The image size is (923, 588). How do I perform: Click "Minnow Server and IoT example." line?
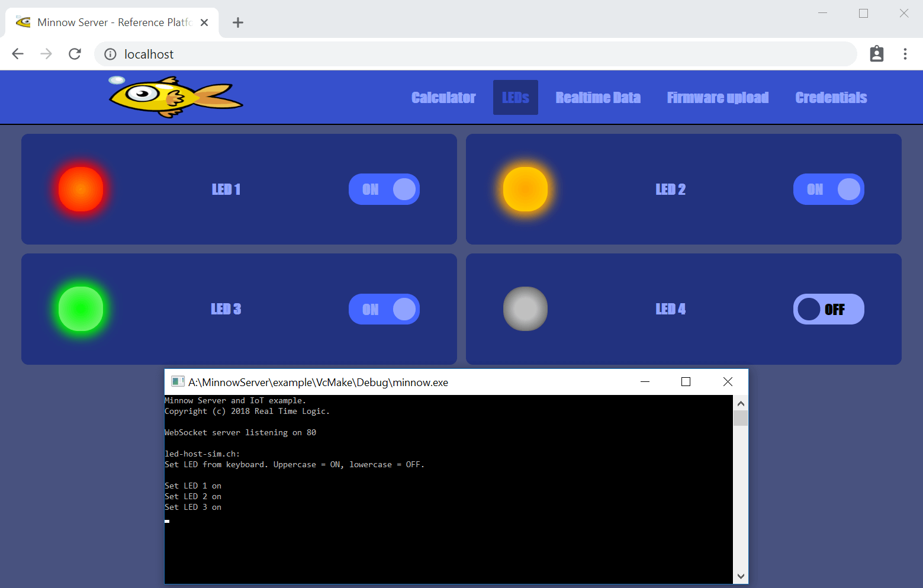point(236,401)
